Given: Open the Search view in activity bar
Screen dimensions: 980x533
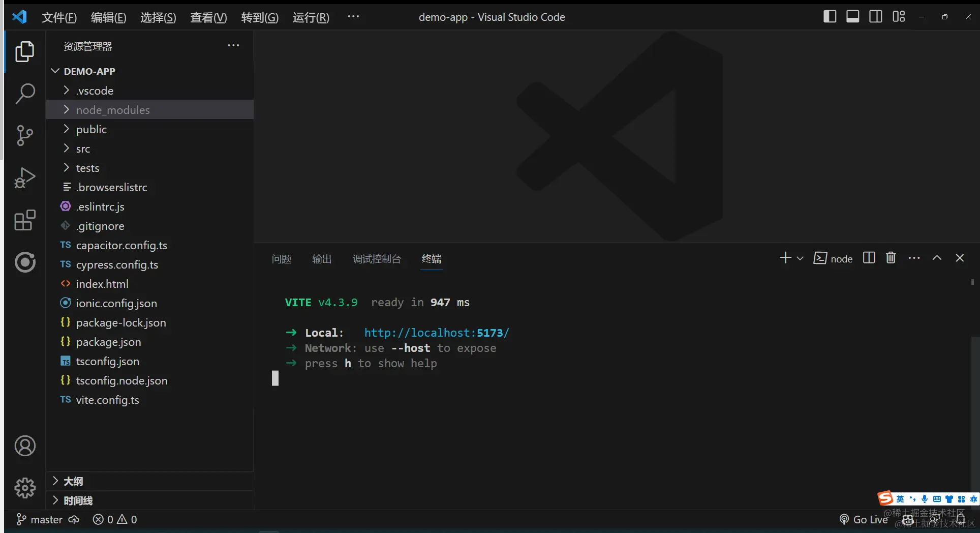Looking at the screenshot, I should [x=25, y=94].
